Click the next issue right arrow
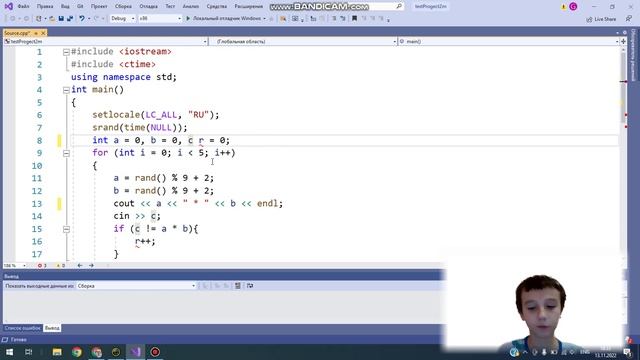The image size is (640, 360). pos(91,266)
